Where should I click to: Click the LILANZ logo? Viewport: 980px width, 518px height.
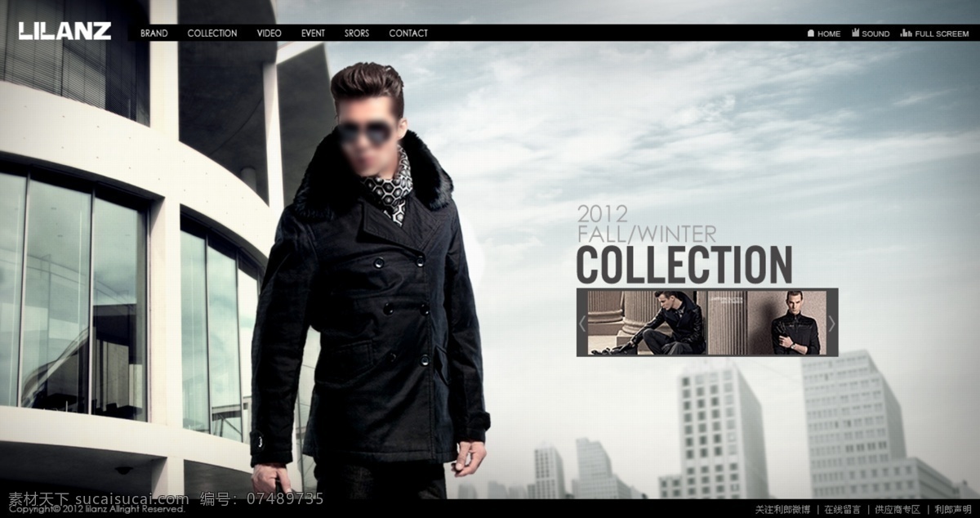click(x=65, y=31)
